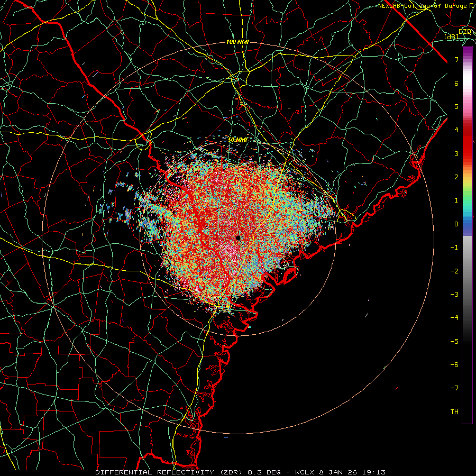Click the "0.3 DEG" elevation angle text
Image resolution: width=476 pixels, height=476 pixels.
[x=264, y=472]
